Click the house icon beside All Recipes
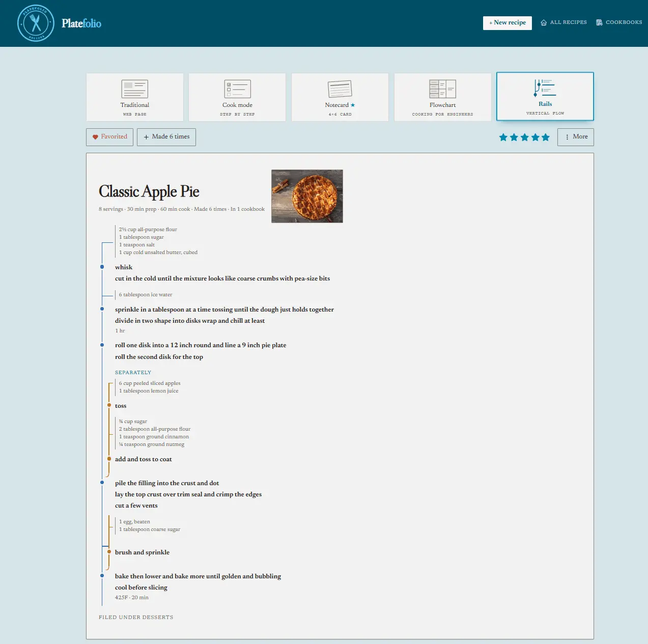 click(x=544, y=22)
